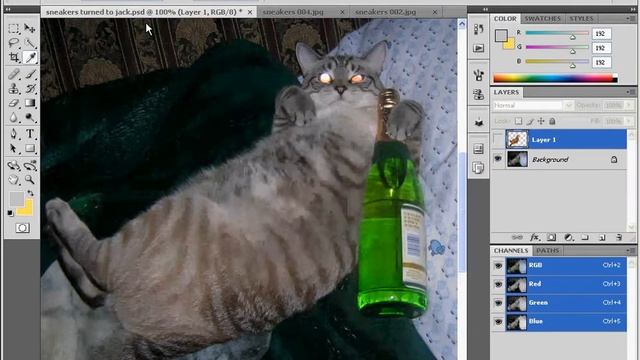The height and width of the screenshot is (360, 640).
Task: Reset default foreground and background colors
Action: pos(11,213)
